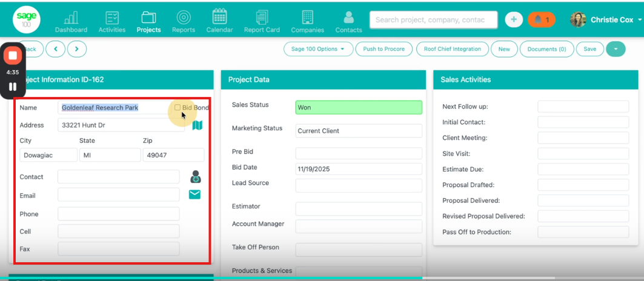The height and width of the screenshot is (281, 644).
Task: Click the Zip field 49047
Action: point(174,155)
